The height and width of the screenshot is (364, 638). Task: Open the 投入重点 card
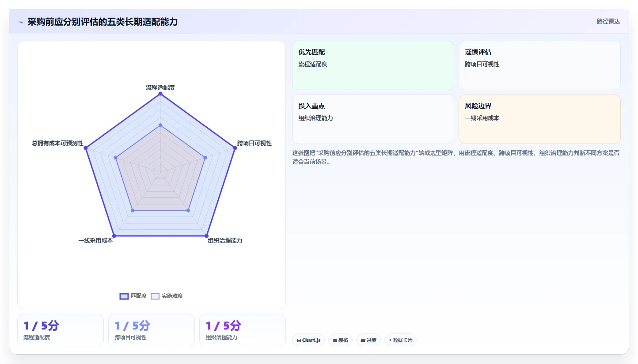point(373,119)
